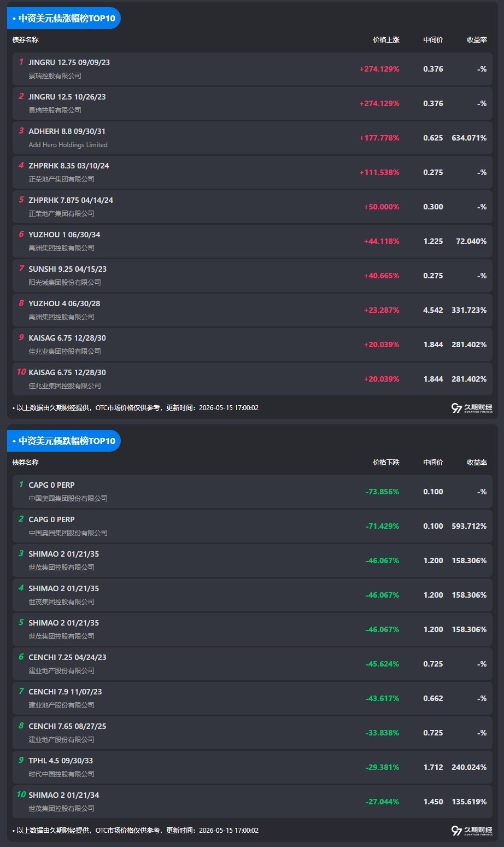This screenshot has width=504, height=847.
Task: Click the 1.225 mid price value
Action: [x=433, y=241]
